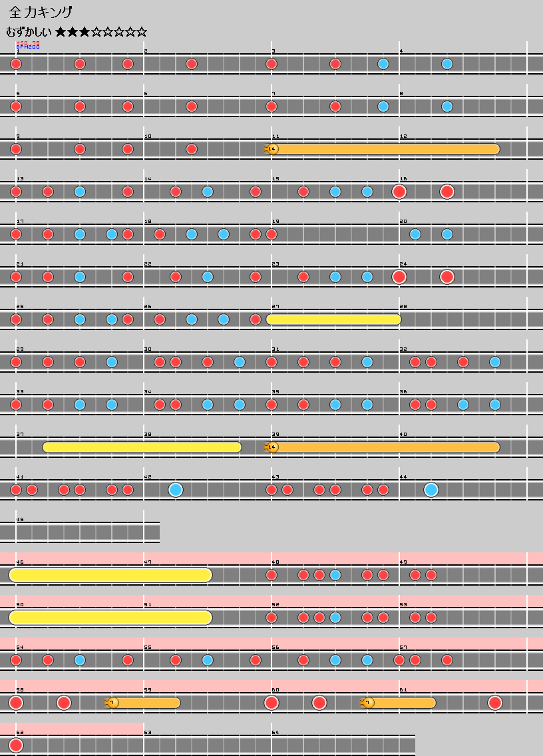The height and width of the screenshot is (756, 543).
Task: Select the big red note starting measure 24
Action: [x=399, y=277]
